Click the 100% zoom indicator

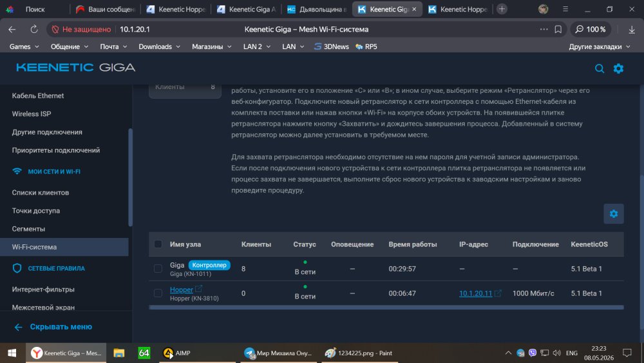(x=591, y=29)
